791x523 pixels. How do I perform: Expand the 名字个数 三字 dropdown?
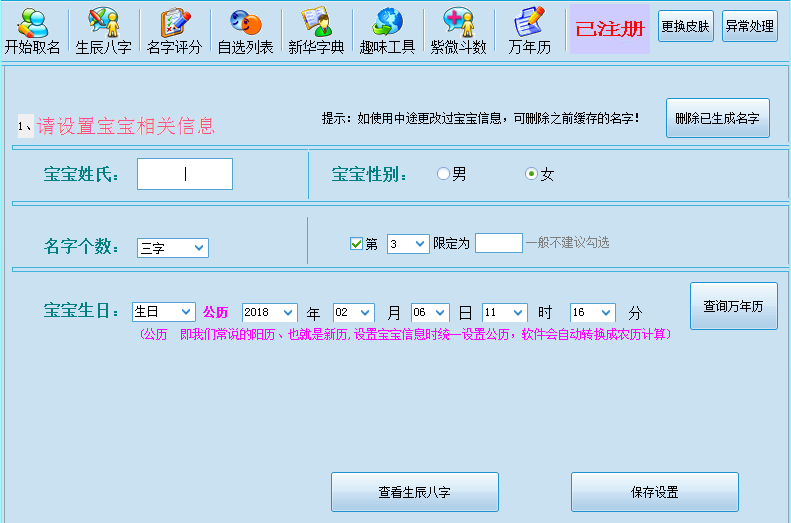[x=173, y=248]
